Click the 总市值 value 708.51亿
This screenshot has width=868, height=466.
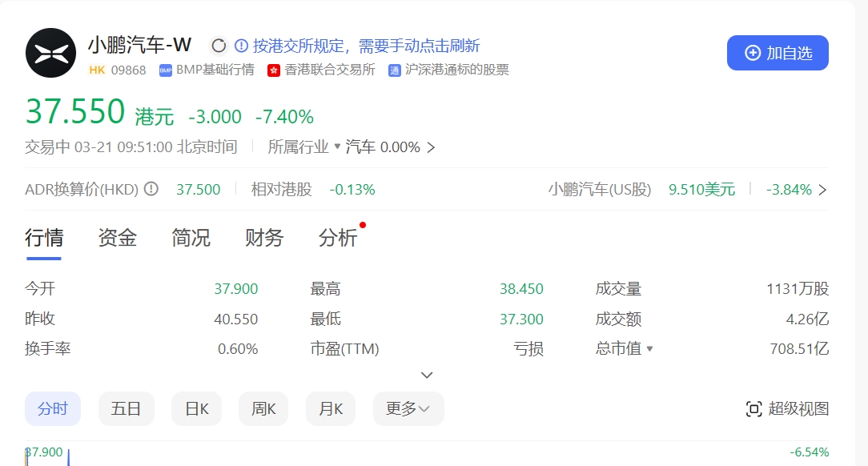click(x=799, y=348)
